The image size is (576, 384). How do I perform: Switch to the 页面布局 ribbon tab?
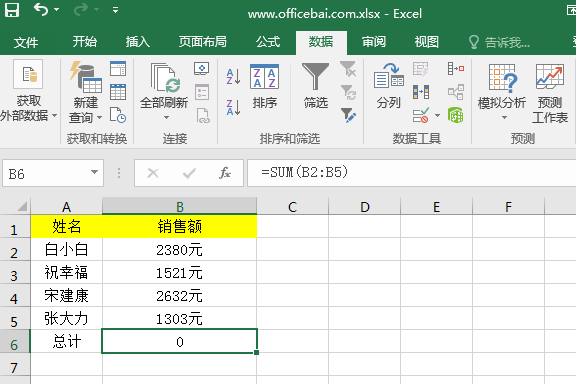coord(203,42)
